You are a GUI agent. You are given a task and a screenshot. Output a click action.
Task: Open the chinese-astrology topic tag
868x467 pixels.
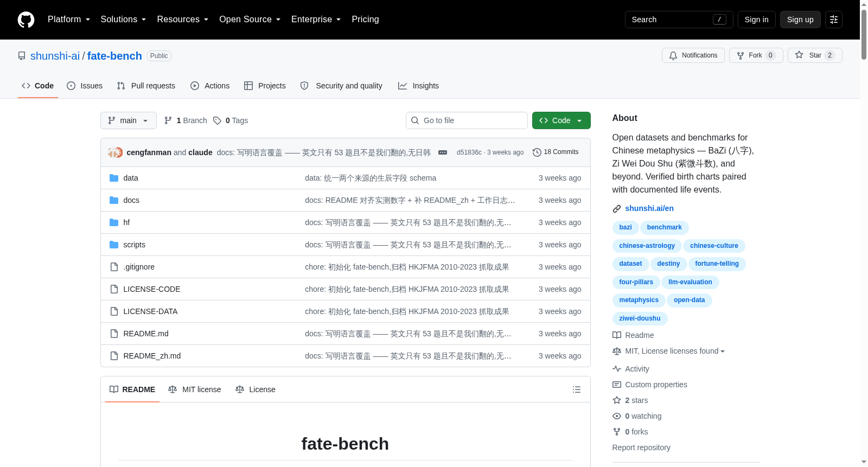point(647,246)
